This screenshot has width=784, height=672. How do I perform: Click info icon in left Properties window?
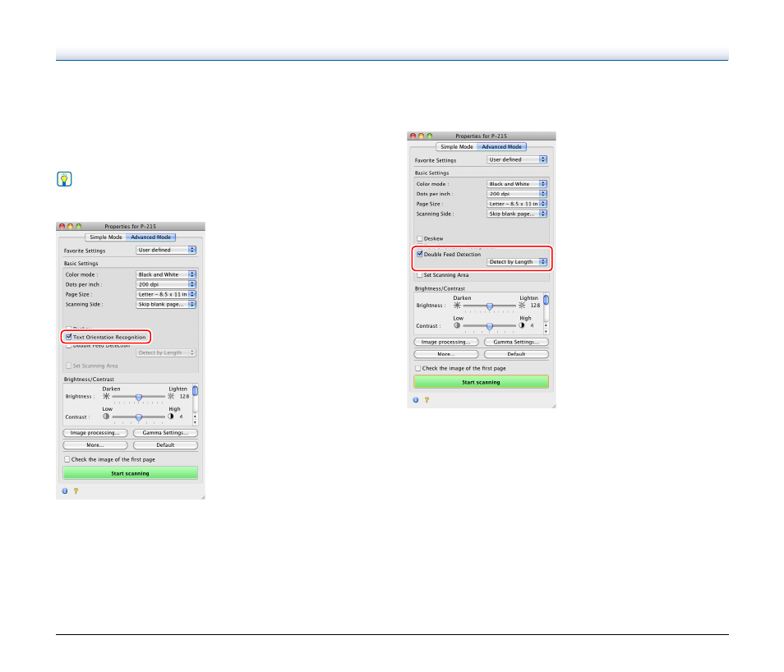[64, 491]
